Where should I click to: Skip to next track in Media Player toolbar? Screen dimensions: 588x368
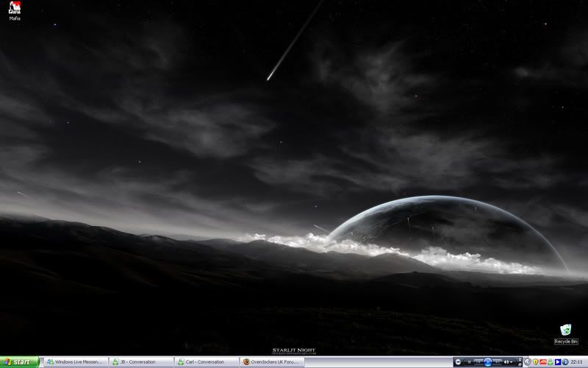(498, 362)
